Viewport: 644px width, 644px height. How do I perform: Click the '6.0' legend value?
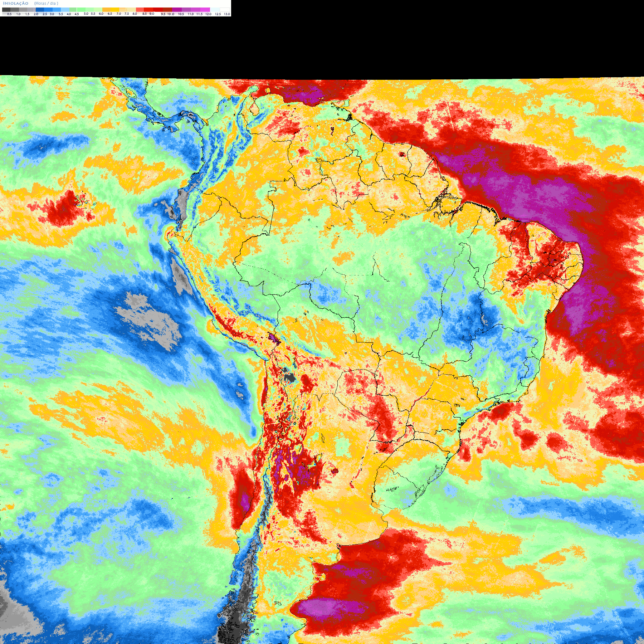click(x=101, y=14)
